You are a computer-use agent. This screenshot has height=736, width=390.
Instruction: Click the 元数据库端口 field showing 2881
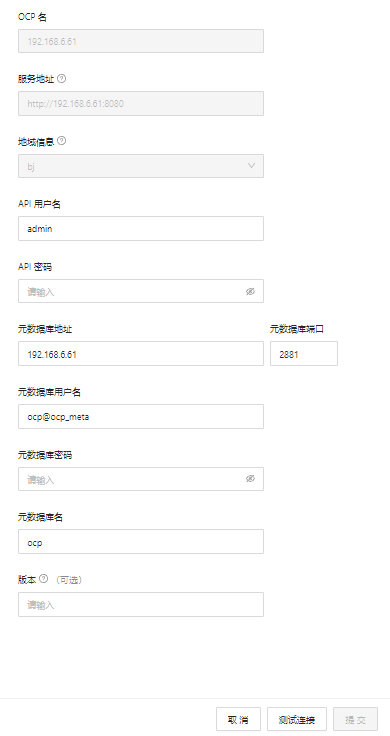304,354
